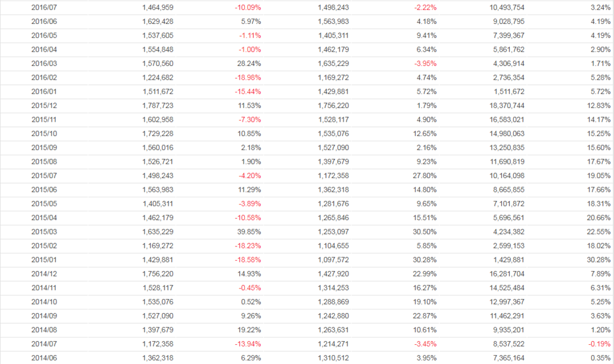Click the 1,310,512 value cell
The image size is (614, 364).
coord(333,358)
